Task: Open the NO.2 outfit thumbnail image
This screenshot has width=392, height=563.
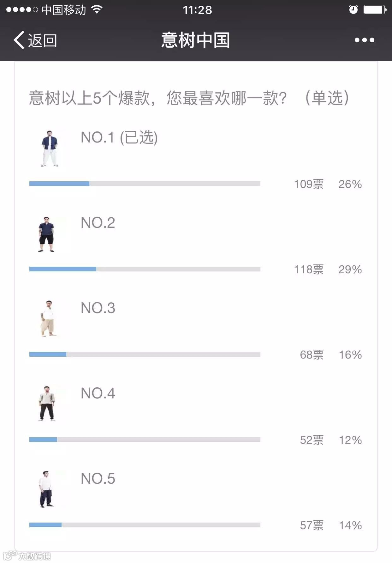Action: [46, 234]
